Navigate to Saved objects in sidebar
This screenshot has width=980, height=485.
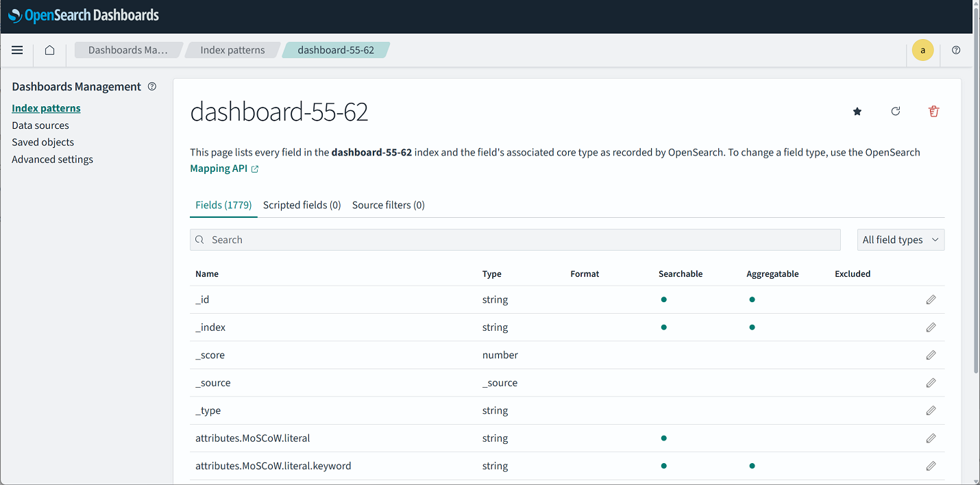click(x=42, y=142)
